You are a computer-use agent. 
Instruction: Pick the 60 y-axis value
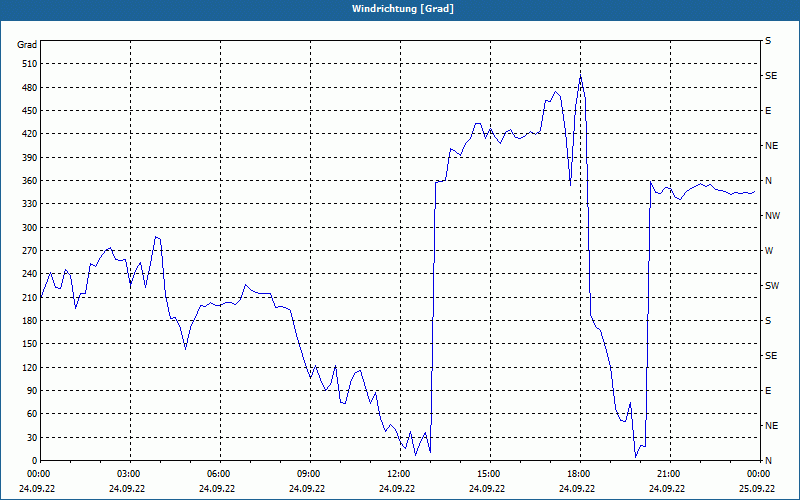click(32, 414)
